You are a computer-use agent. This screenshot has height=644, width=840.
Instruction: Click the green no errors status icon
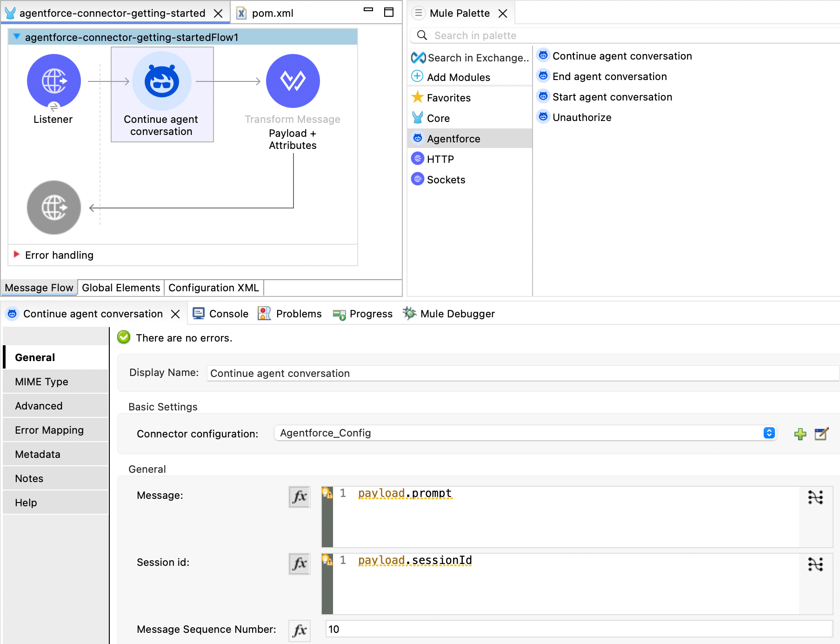[124, 337]
